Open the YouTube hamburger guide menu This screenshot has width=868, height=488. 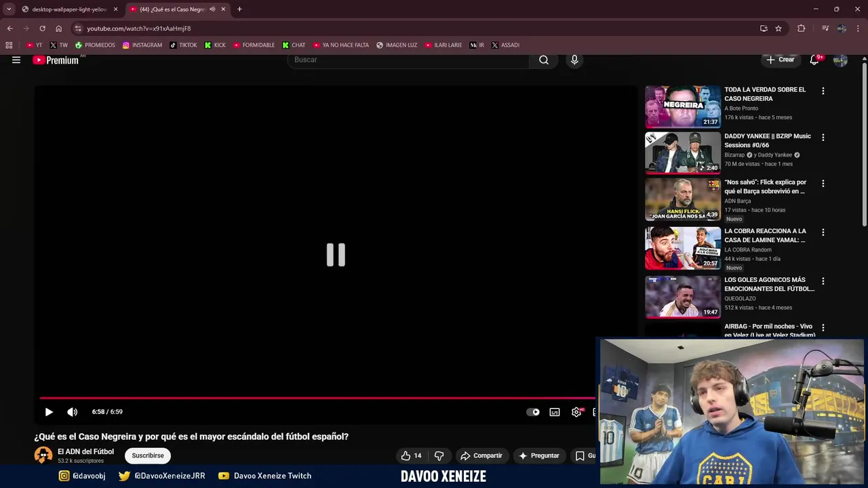[16, 60]
